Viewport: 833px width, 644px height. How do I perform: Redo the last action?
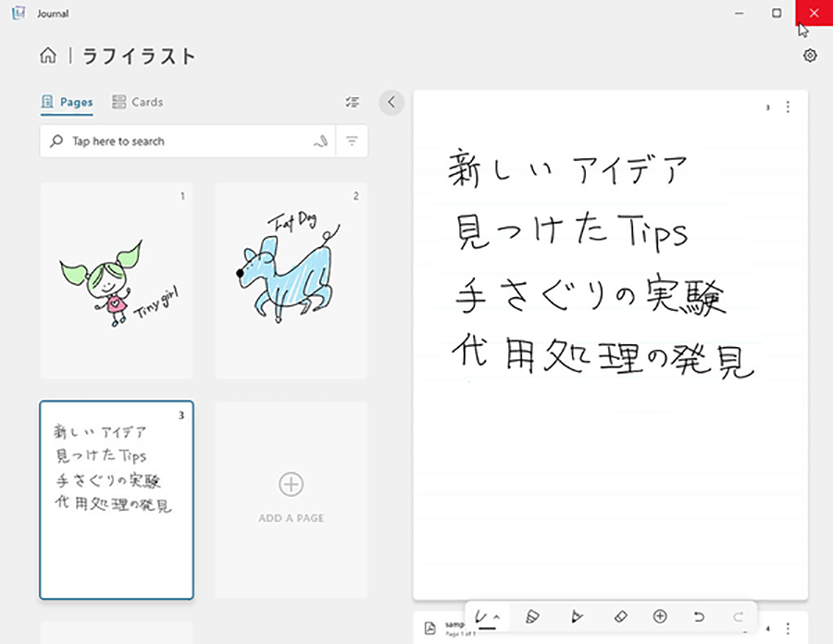click(x=738, y=616)
